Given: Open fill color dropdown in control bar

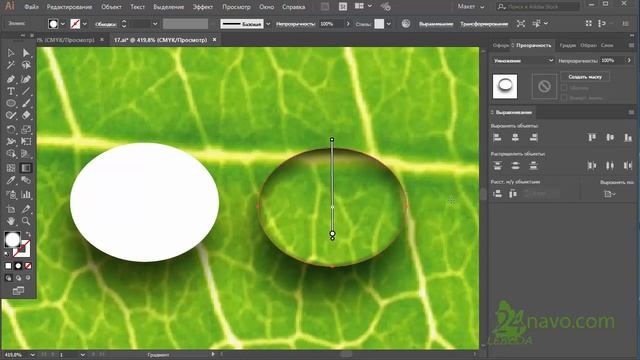Looking at the screenshot, I should [62, 24].
